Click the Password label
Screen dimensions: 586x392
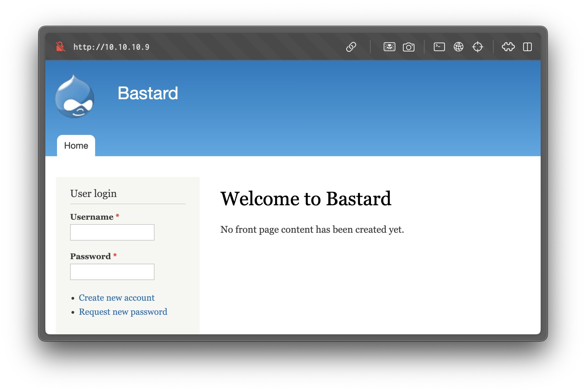(x=90, y=256)
